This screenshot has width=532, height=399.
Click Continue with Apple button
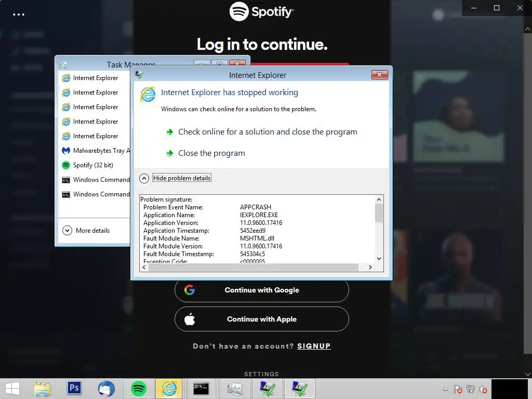pos(262,320)
